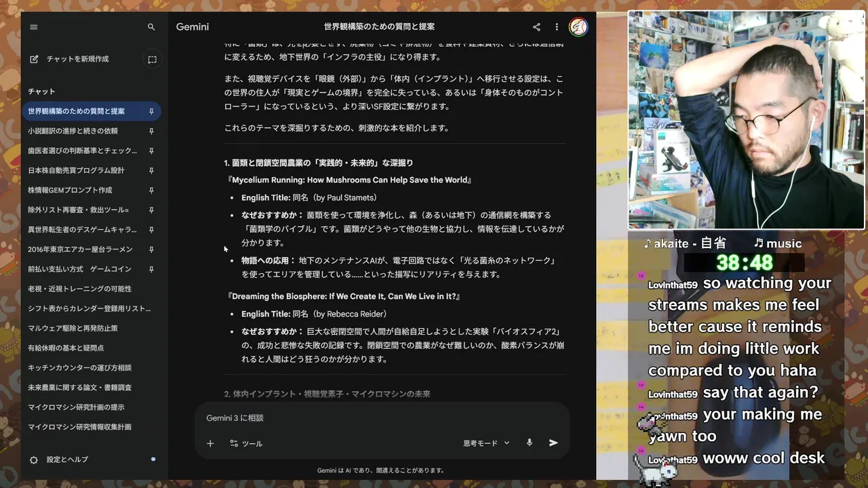Screen dimensions: 868x488
Task: Click the sidebar search magnifier icon
Action: coord(151,27)
